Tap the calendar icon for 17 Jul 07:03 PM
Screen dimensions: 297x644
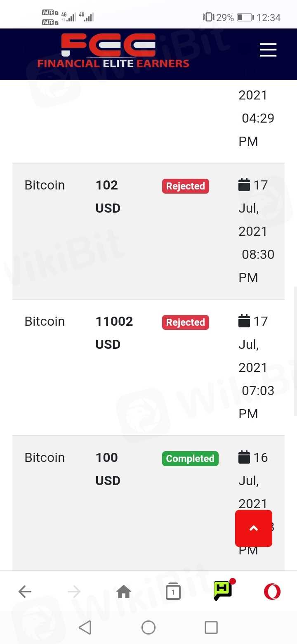[x=244, y=321]
